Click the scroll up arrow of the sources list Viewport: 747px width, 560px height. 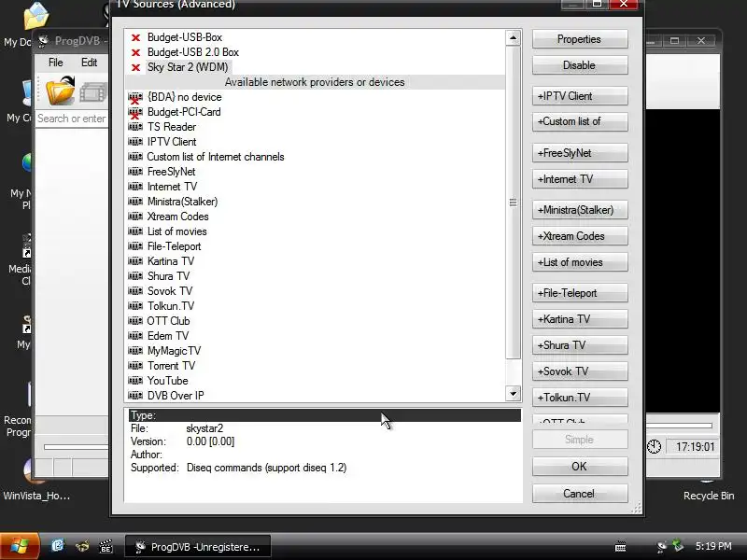[513, 37]
